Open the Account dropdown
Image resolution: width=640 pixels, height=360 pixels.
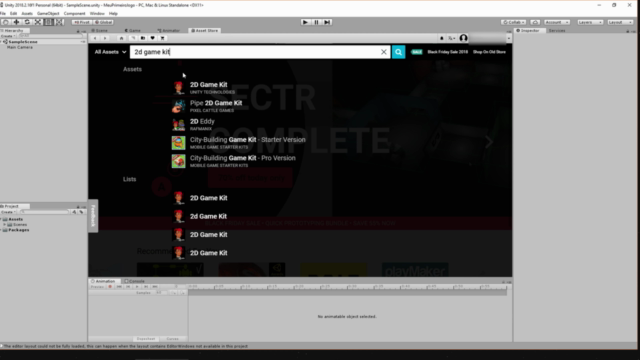click(557, 22)
